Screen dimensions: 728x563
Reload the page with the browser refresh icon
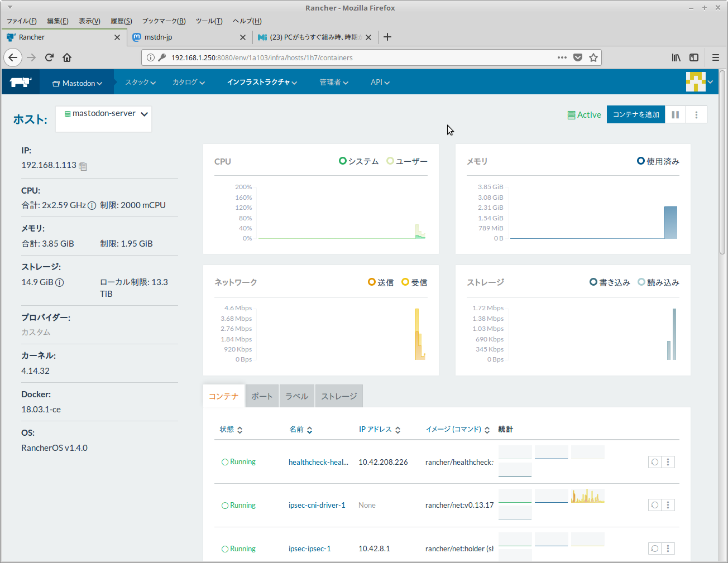tap(49, 57)
